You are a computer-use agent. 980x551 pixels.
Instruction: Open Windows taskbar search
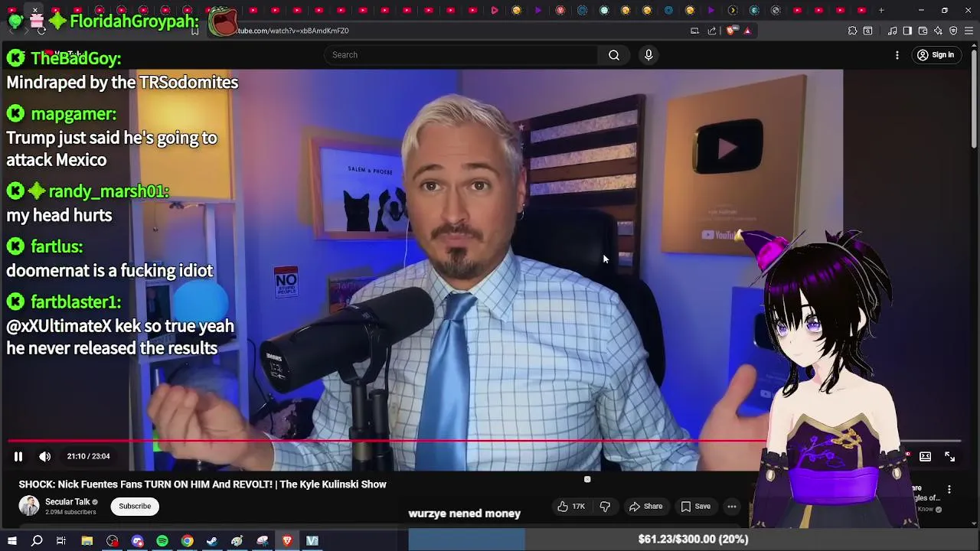coord(37,541)
